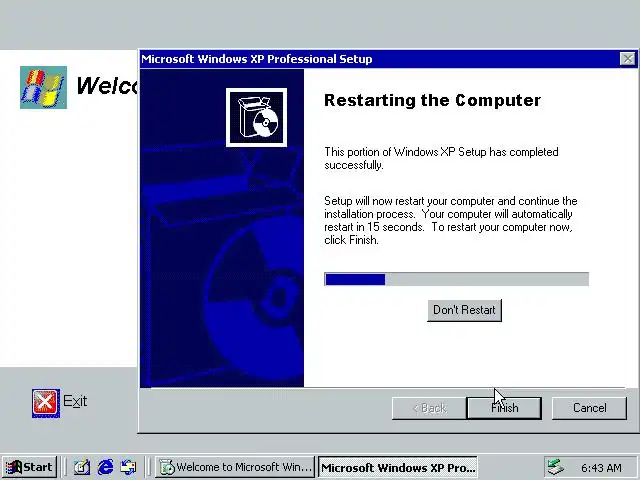This screenshot has height=480, width=640.
Task: Click the third Quick Launch icon
Action: point(129,467)
